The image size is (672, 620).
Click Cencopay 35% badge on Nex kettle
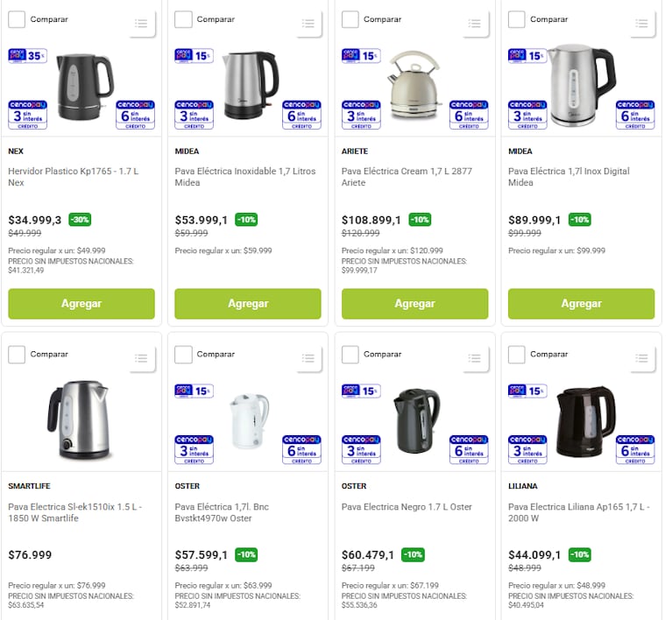click(x=27, y=56)
